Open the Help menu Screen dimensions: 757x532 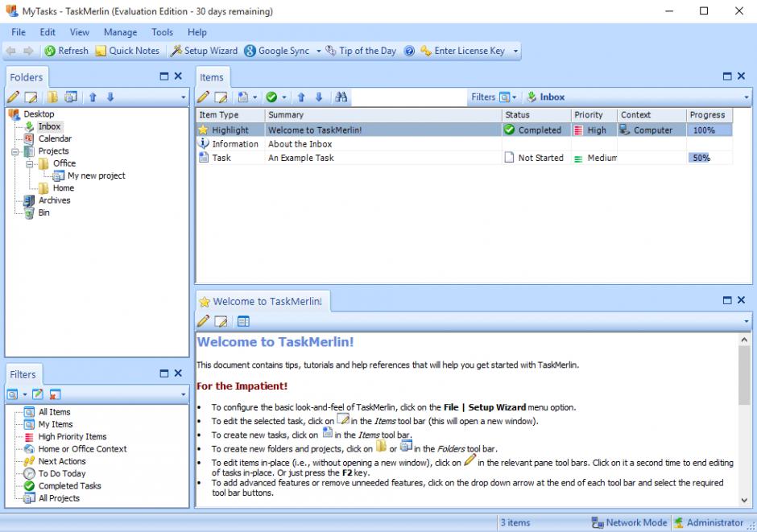[197, 32]
